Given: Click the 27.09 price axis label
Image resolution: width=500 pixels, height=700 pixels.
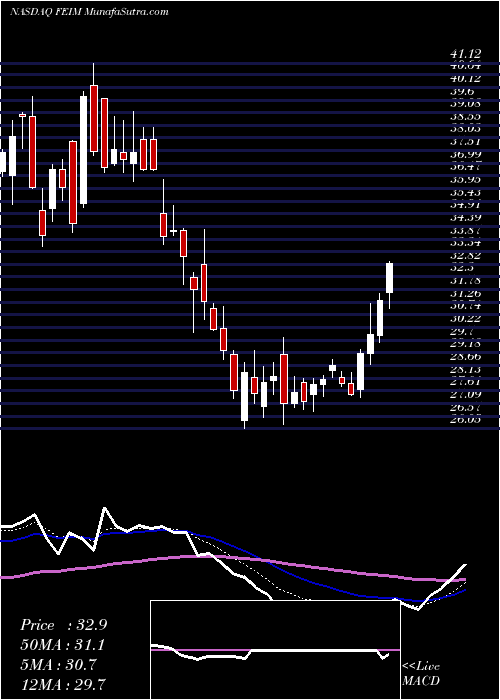Looking at the screenshot, I should [466, 395].
